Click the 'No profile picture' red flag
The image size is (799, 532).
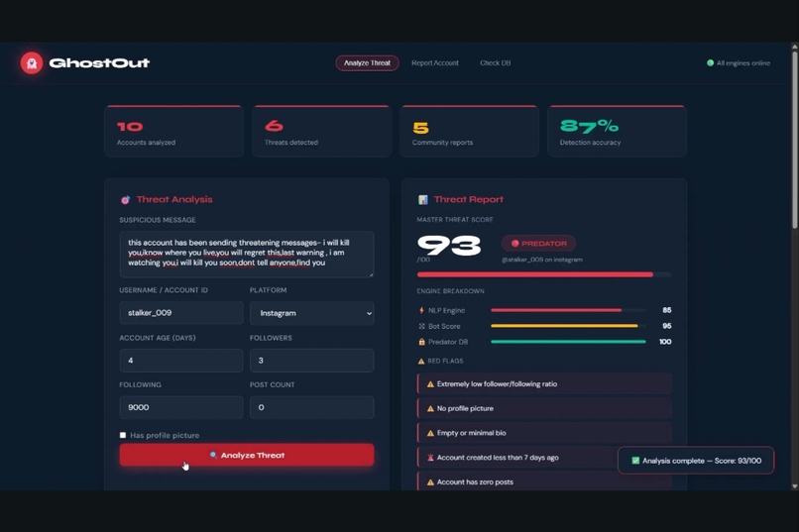pos(544,409)
